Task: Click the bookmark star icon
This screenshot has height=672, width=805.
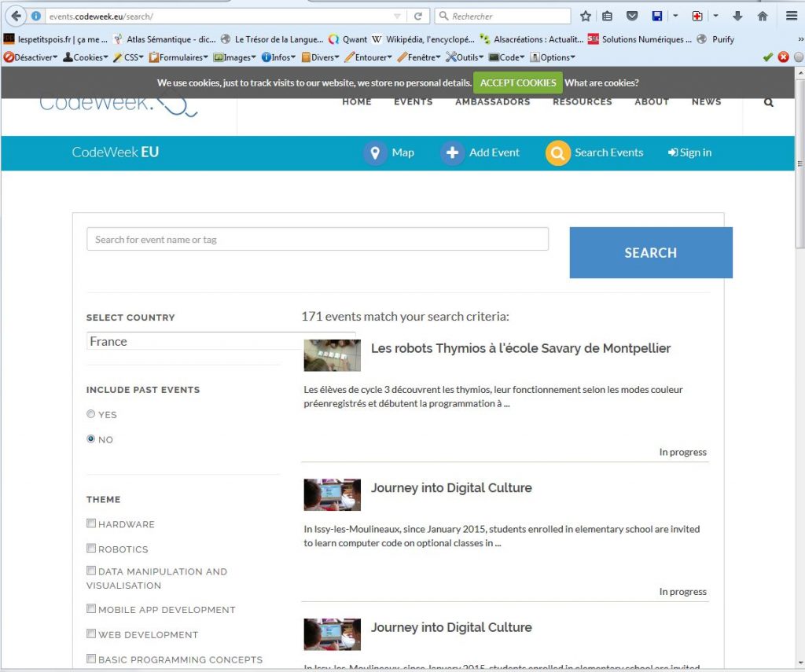Action: (x=586, y=16)
